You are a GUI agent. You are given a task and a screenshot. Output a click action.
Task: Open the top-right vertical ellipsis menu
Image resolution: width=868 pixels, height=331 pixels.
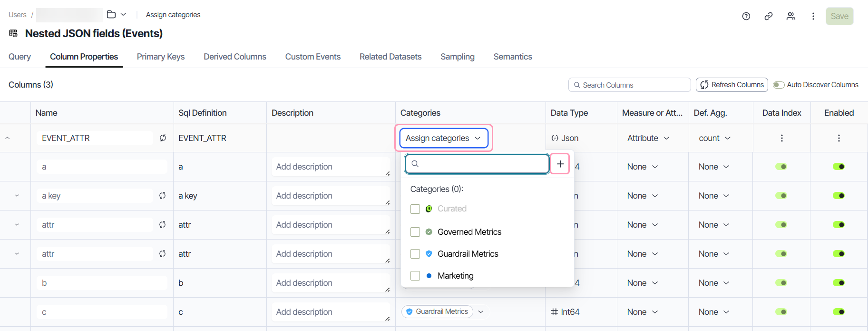tap(813, 16)
